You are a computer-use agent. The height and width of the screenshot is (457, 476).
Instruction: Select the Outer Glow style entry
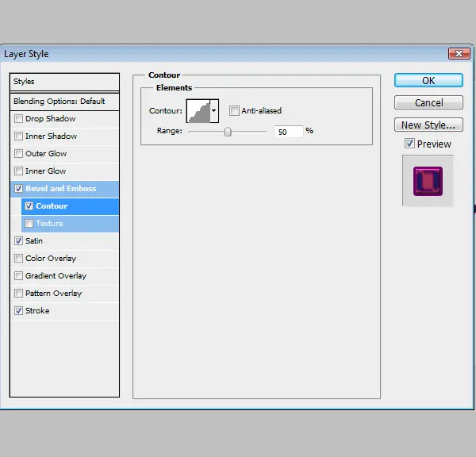pyautogui.click(x=64, y=154)
